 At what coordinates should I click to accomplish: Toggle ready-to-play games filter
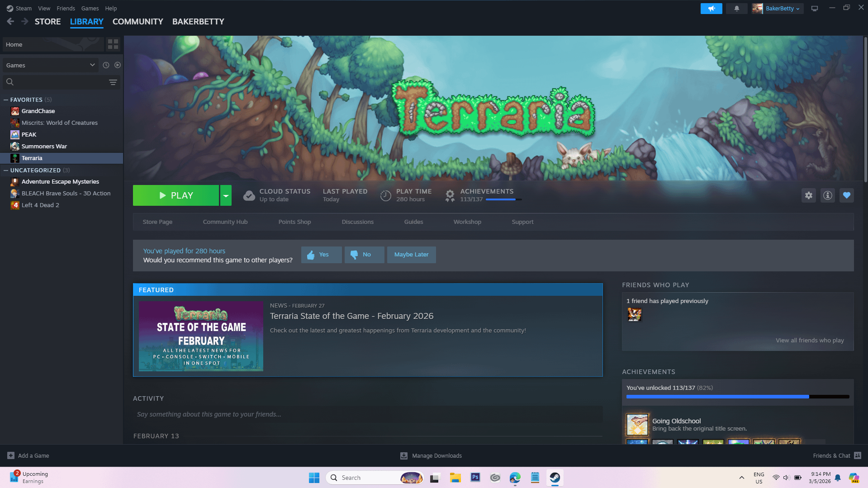click(118, 65)
